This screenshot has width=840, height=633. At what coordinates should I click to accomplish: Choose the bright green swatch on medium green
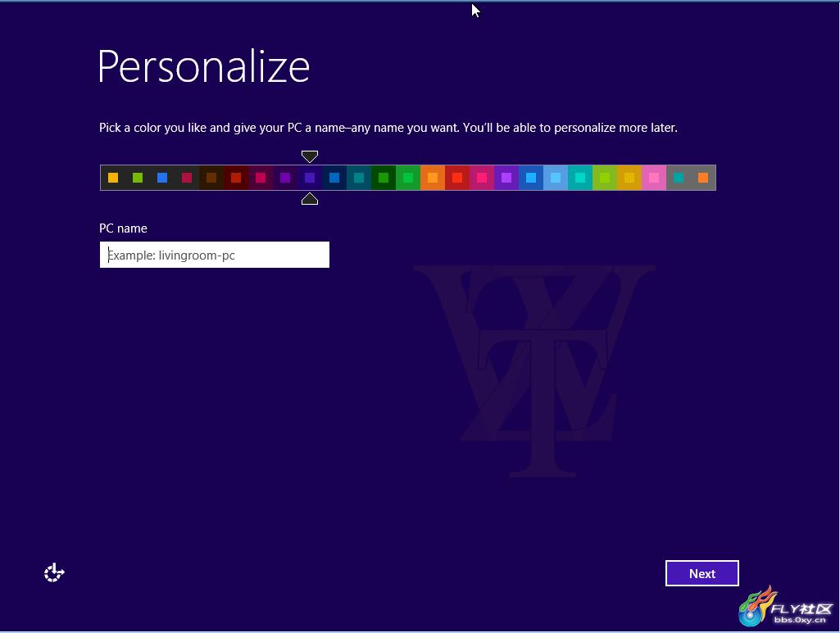pyautogui.click(x=408, y=178)
